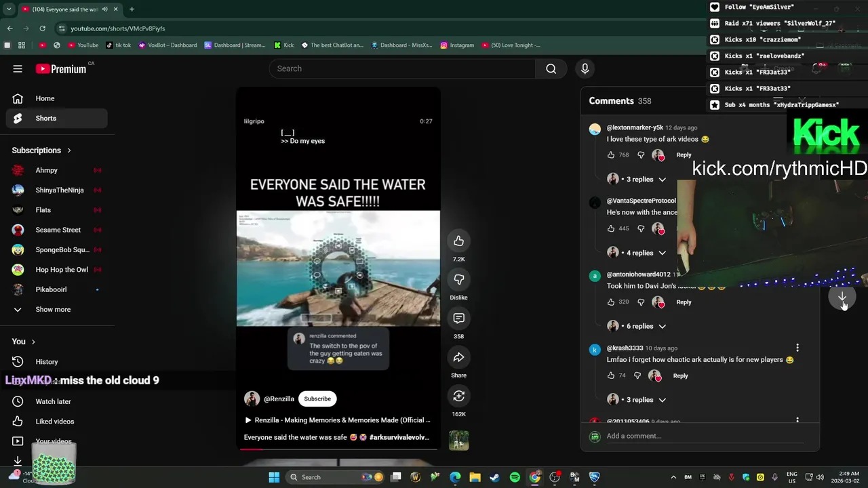Start voice search with microphone icon

[x=585, y=68]
